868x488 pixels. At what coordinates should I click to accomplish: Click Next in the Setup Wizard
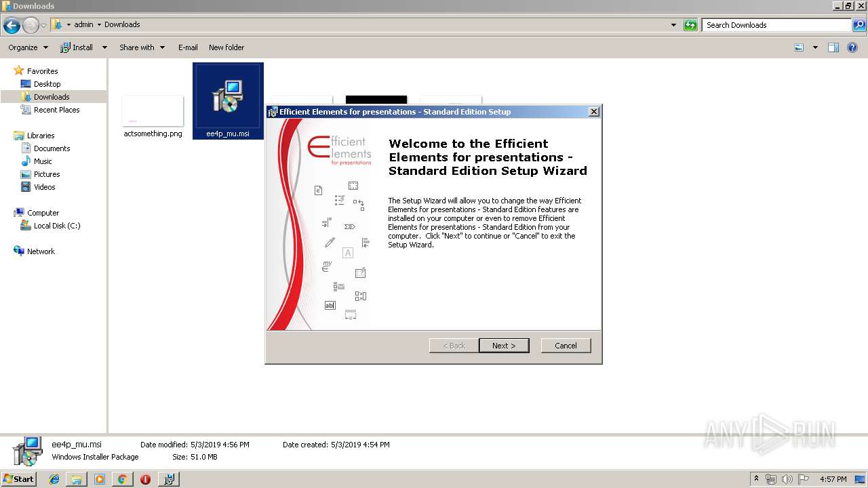[504, 346]
